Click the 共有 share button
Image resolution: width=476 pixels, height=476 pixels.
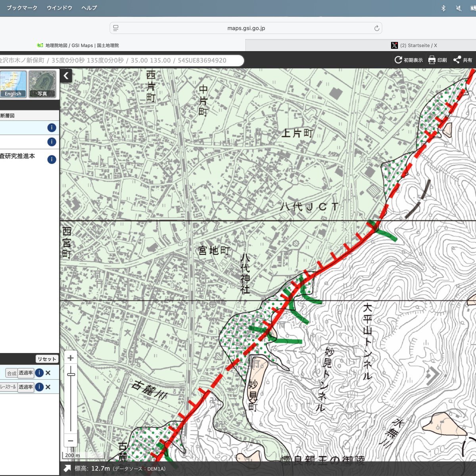click(463, 60)
